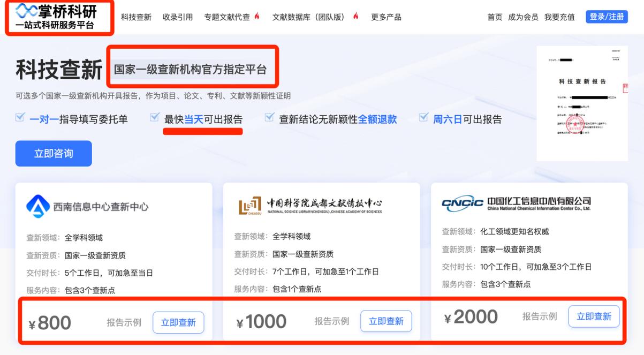Screen dimensions: 644x355
Task: Click the 国家一级查新机构官方指定平台 tagline
Action: 190,70
